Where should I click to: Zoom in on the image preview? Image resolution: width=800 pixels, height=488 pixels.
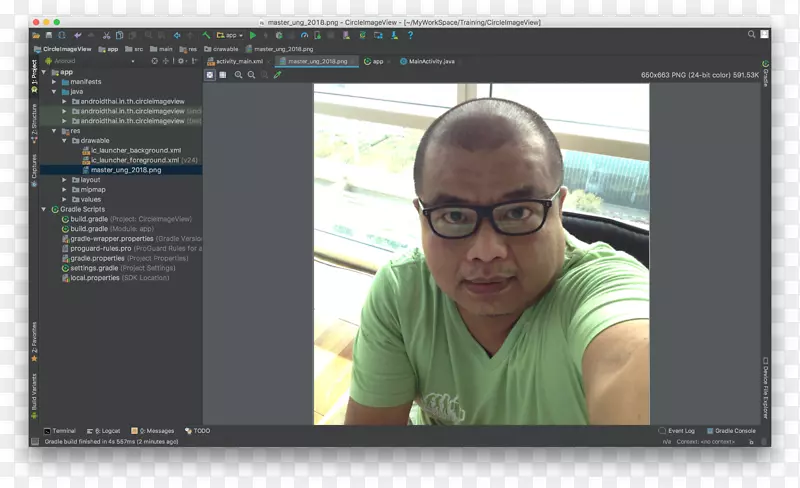coord(238,75)
